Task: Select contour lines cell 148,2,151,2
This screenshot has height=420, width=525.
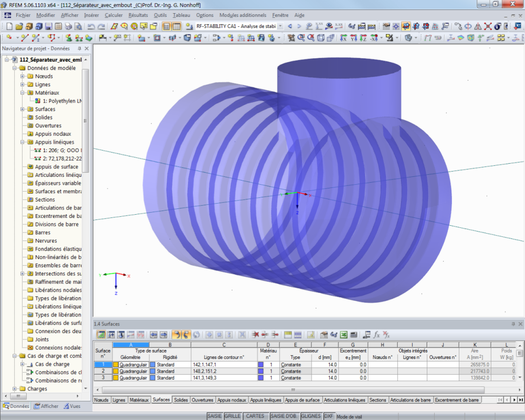Action: (224, 371)
